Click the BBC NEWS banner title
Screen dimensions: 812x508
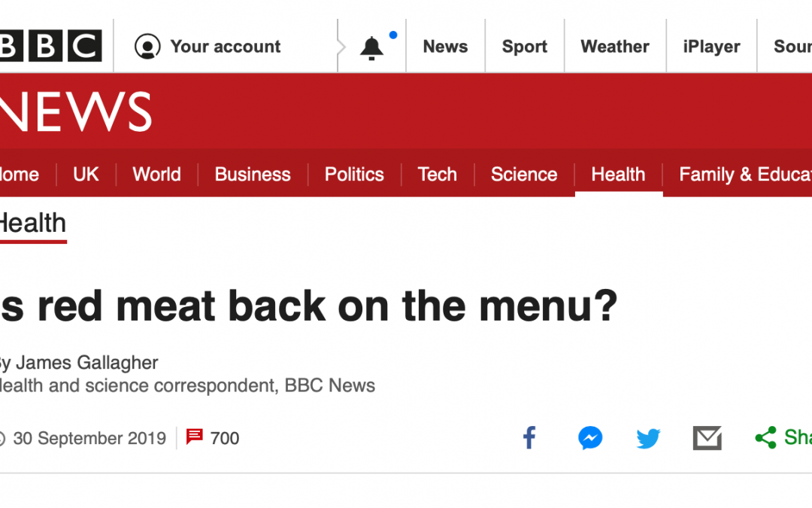click(75, 112)
